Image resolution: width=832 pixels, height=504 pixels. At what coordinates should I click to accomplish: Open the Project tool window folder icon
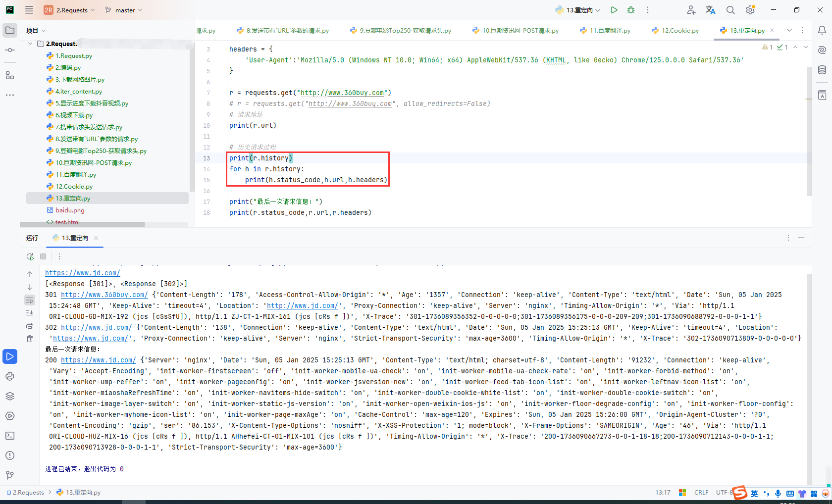(10, 30)
